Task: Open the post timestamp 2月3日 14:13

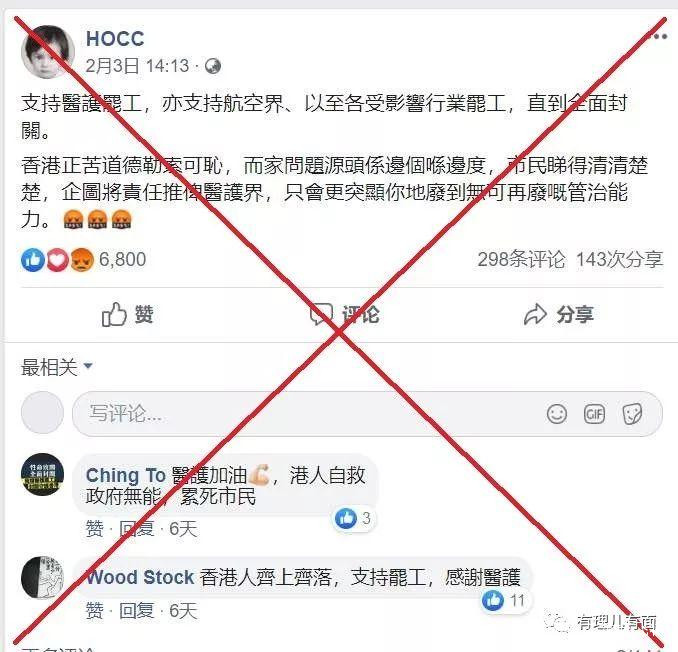Action: coord(137,66)
